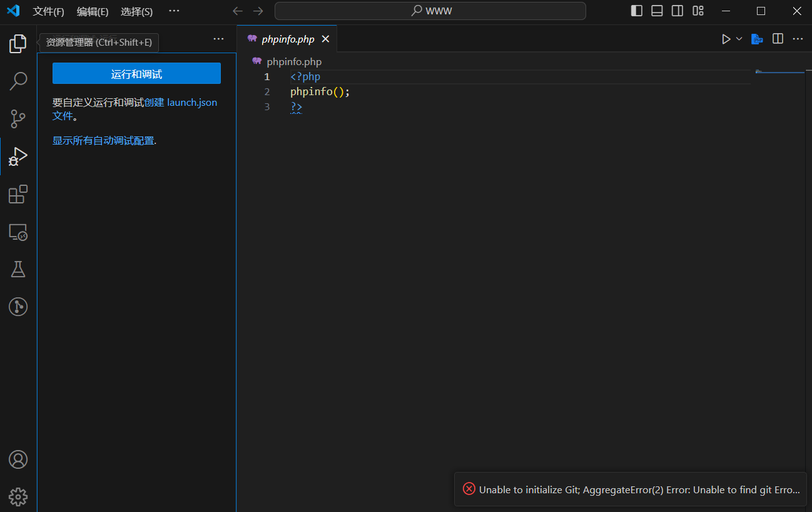The height and width of the screenshot is (512, 812).
Task: Open the customize layout button
Action: (698, 11)
